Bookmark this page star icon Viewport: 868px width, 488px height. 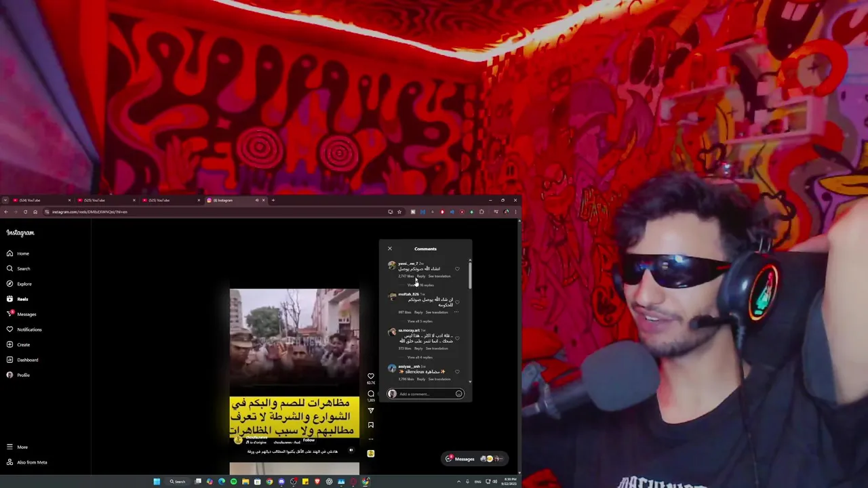(x=399, y=212)
